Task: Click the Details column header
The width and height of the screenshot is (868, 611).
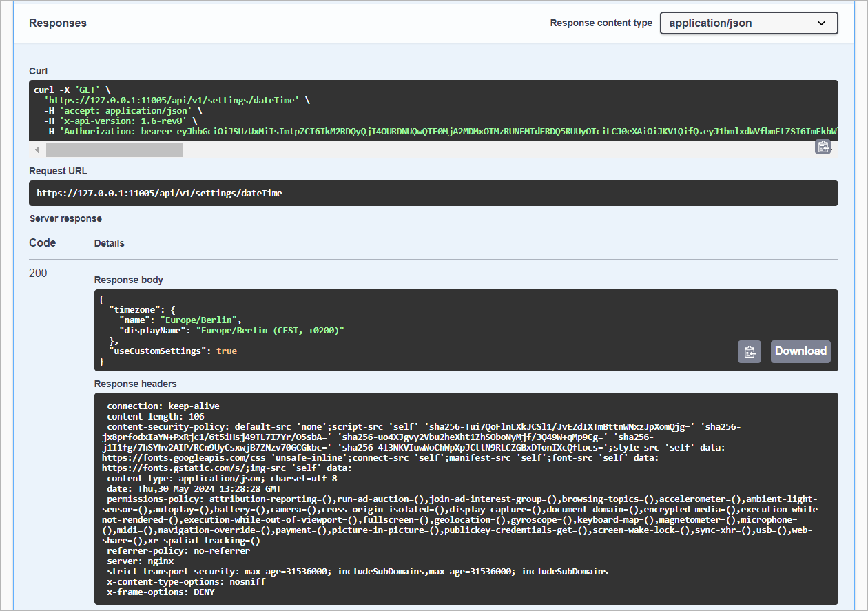Action: [110, 243]
